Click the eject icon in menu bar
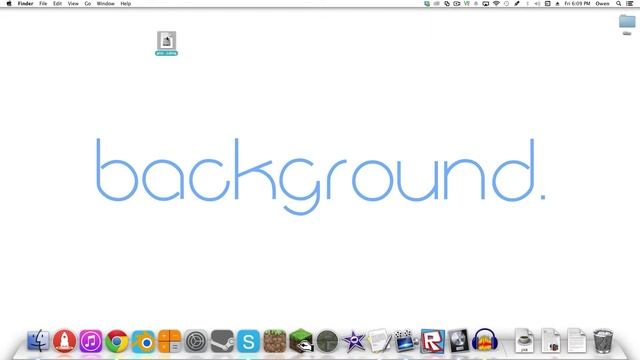 [x=557, y=4]
